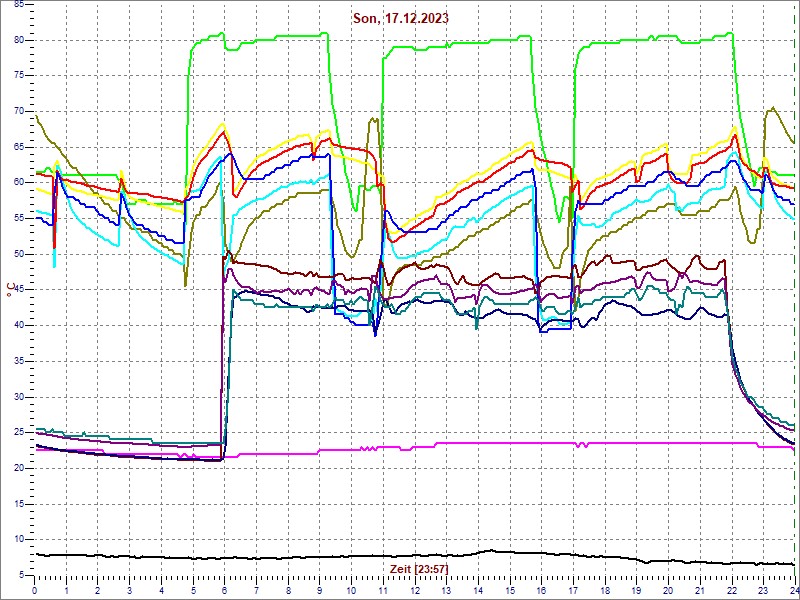Click hour 24 on the time axis
Viewport: 800px width, 600px height.
pyautogui.click(x=794, y=589)
